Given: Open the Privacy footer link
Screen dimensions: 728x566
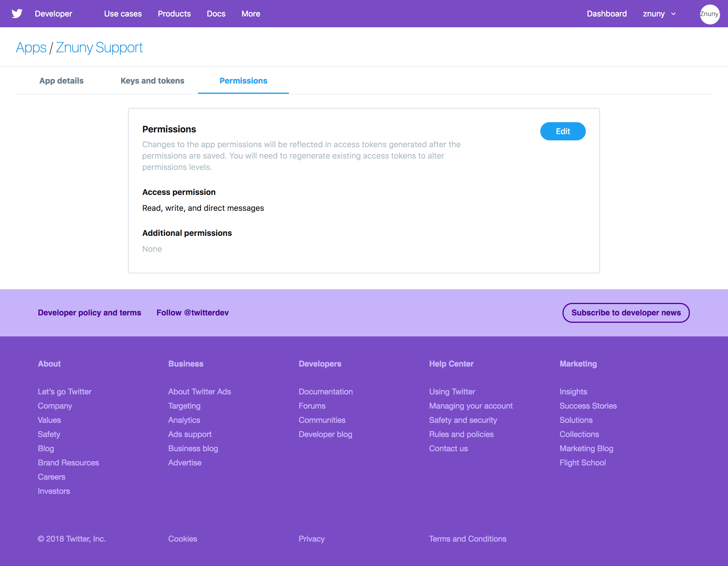Looking at the screenshot, I should [312, 539].
